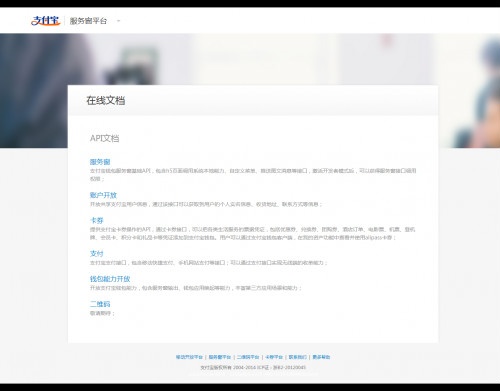Click the 在线文档 page heading
The width and height of the screenshot is (500, 391).
pyautogui.click(x=106, y=100)
